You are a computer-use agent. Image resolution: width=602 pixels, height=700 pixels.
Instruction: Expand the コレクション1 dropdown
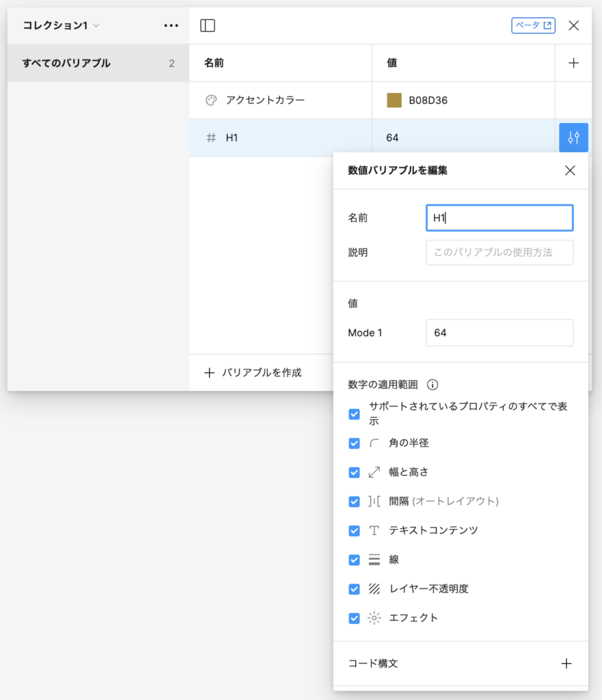pyautogui.click(x=61, y=26)
